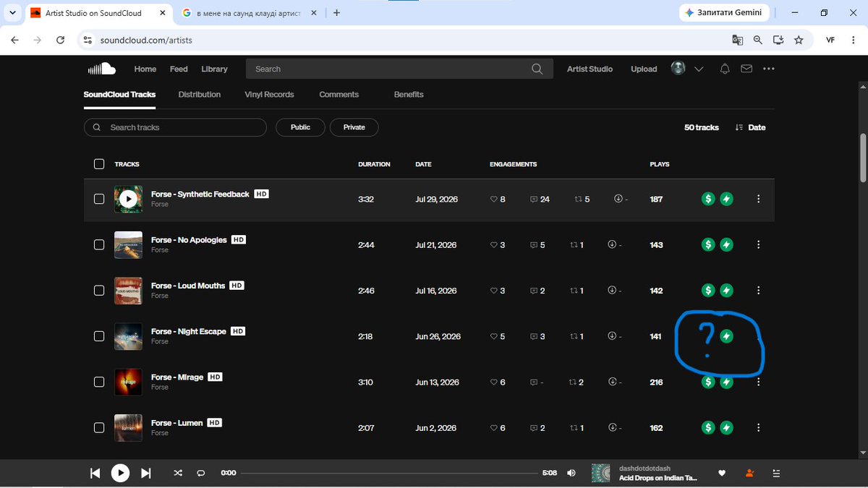Check the box for Forse - Synthetic Feedback

pyautogui.click(x=99, y=199)
